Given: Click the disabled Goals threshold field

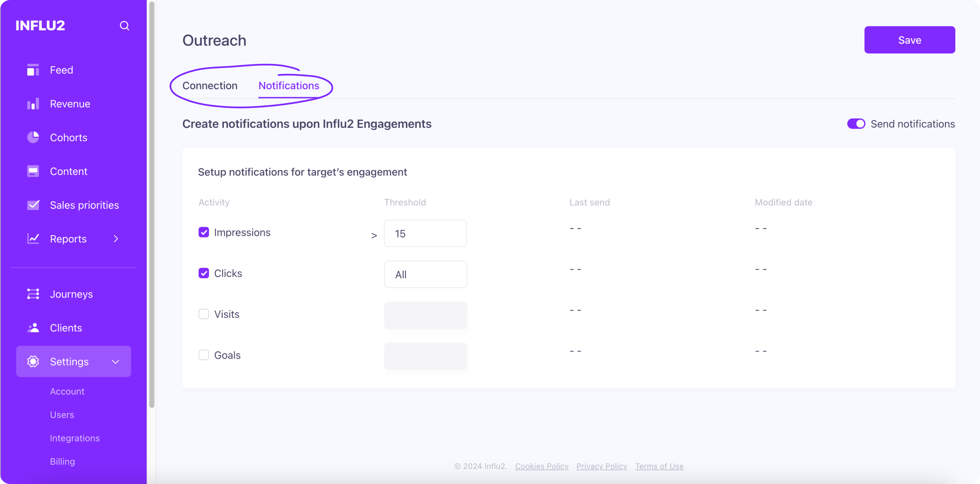Looking at the screenshot, I should pyautogui.click(x=425, y=356).
